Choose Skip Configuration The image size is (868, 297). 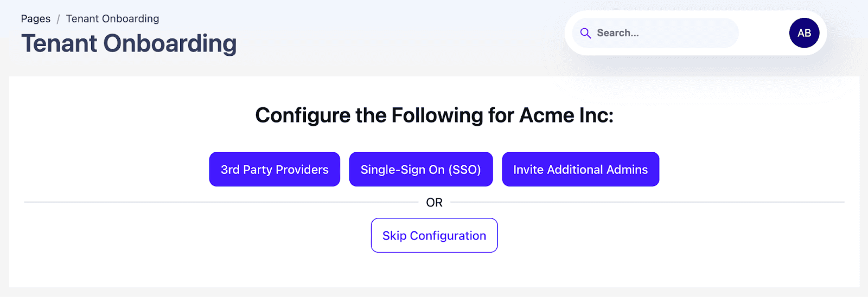click(x=434, y=236)
